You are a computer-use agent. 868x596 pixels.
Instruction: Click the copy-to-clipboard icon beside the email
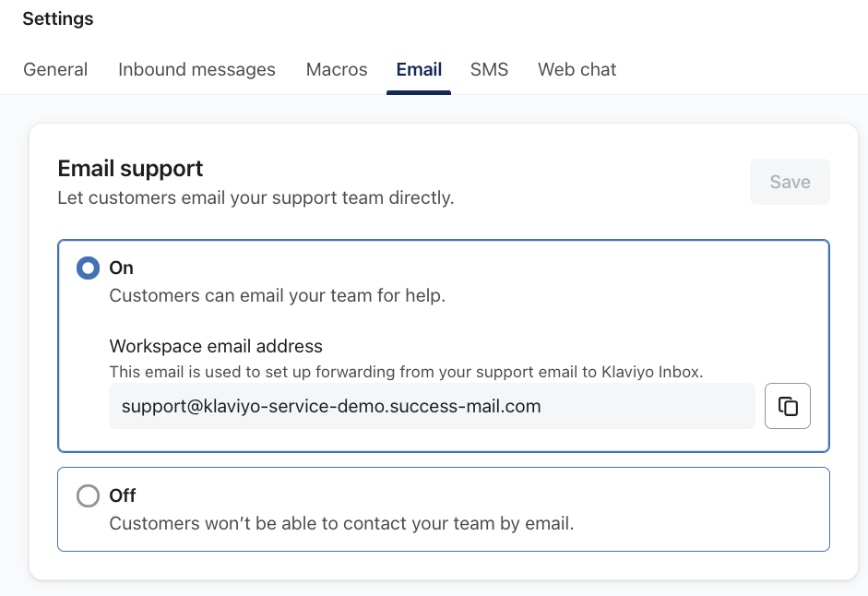pyautogui.click(x=787, y=406)
